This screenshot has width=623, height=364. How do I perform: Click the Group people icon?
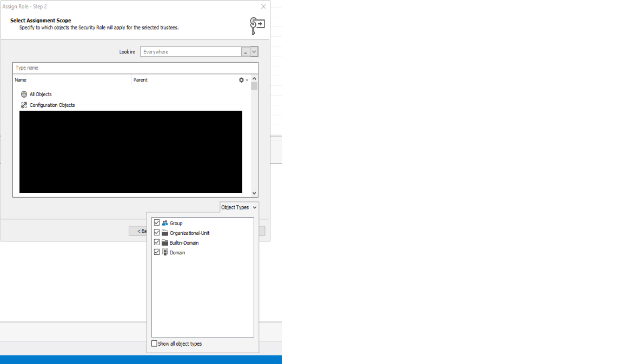click(165, 223)
